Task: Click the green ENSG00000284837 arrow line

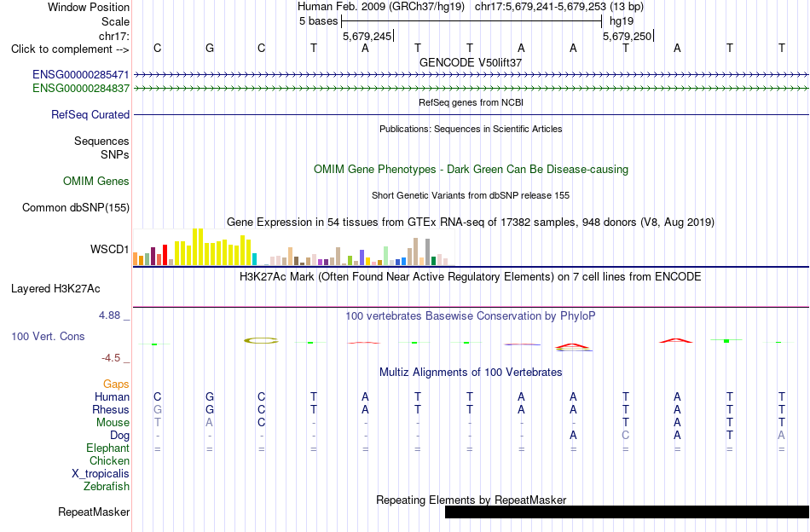Action: (472, 89)
